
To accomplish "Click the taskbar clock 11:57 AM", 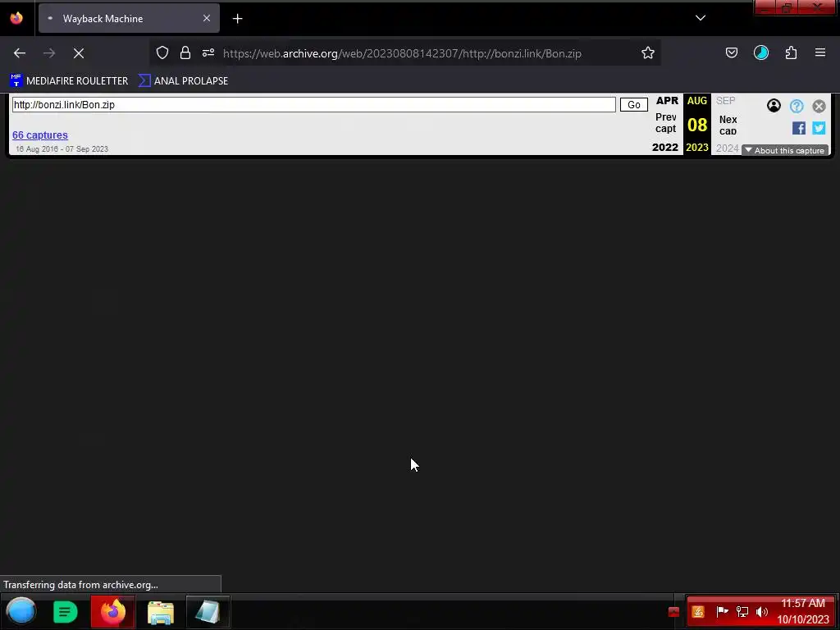I will click(802, 603).
